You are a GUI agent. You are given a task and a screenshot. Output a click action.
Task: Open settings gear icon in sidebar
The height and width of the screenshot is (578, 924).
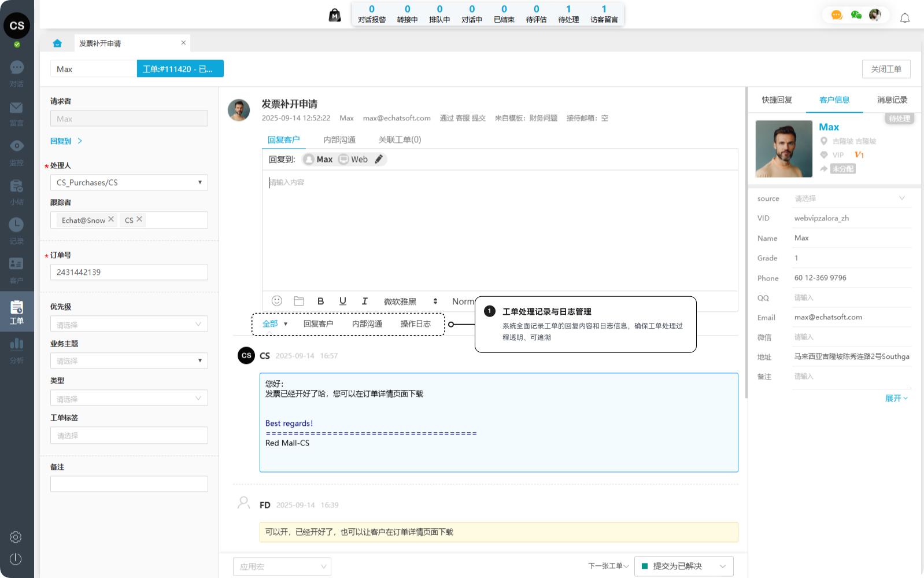(16, 537)
